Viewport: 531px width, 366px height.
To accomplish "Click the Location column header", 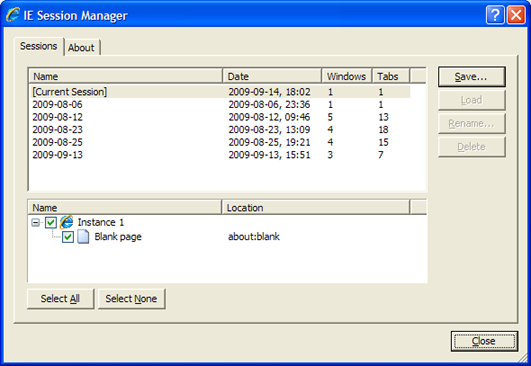I will coord(316,208).
